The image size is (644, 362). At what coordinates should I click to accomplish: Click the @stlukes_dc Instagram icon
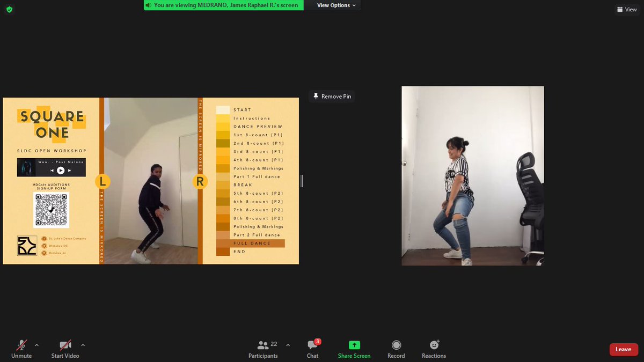[43, 253]
